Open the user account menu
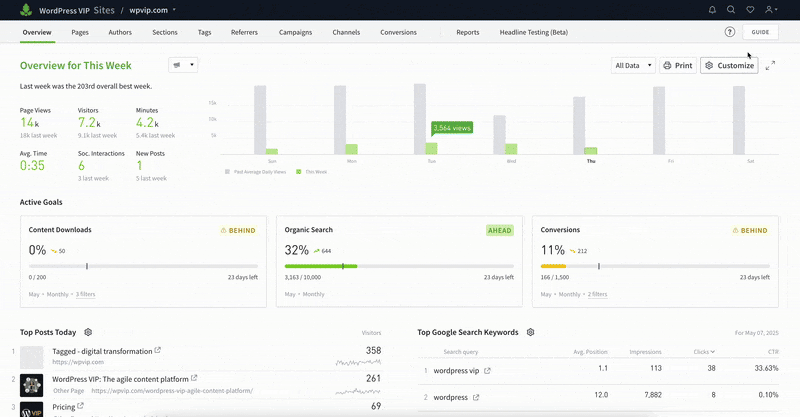Screen dimensions: 800x417 coord(770,10)
